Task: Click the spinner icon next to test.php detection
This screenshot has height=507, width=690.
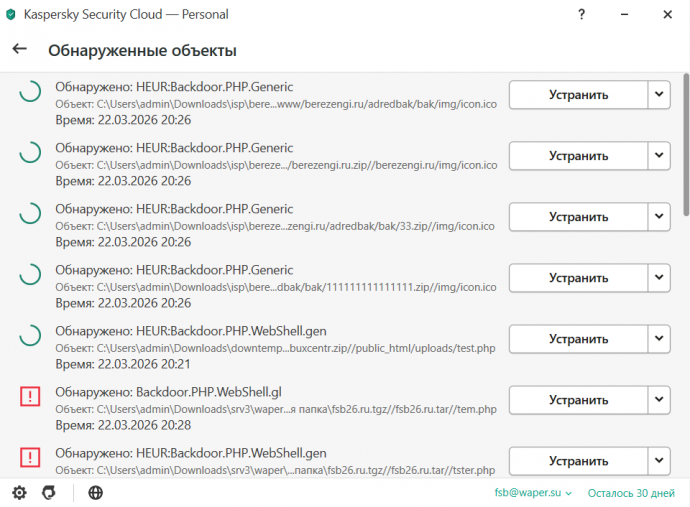Action: (x=30, y=335)
